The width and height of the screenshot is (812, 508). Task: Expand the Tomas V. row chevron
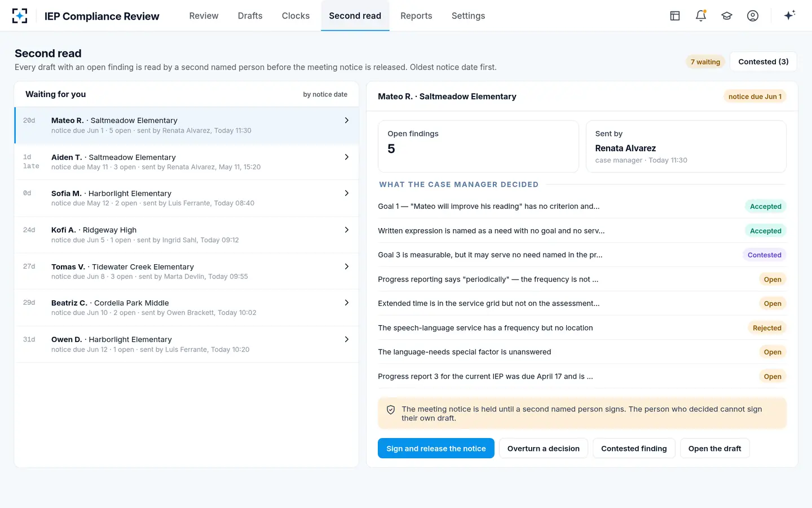click(347, 266)
